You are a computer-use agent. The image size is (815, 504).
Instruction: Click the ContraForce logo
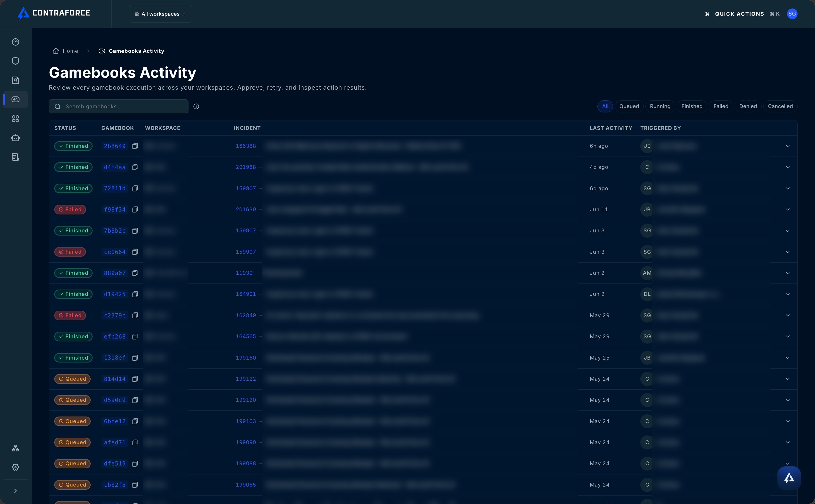[x=54, y=13]
